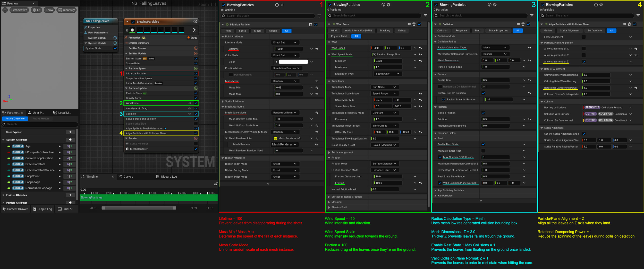Viewport: 644px width, 269px height.
Task: Add a User Exposed parameter with plus icon
Action: 70,132
